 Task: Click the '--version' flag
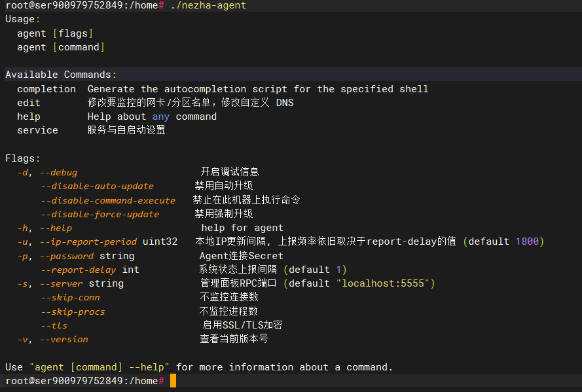64,340
